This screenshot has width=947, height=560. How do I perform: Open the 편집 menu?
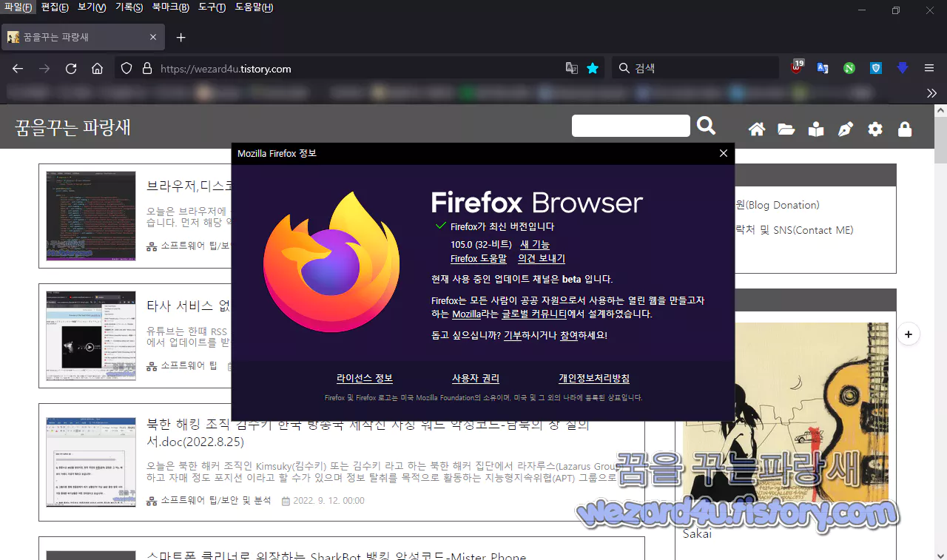[x=55, y=7]
